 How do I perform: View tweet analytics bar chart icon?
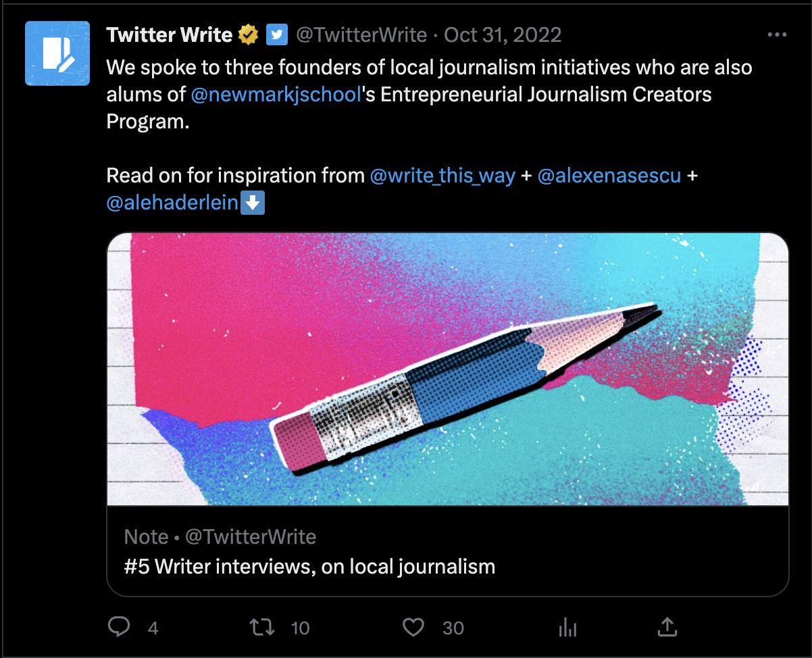coord(567,628)
